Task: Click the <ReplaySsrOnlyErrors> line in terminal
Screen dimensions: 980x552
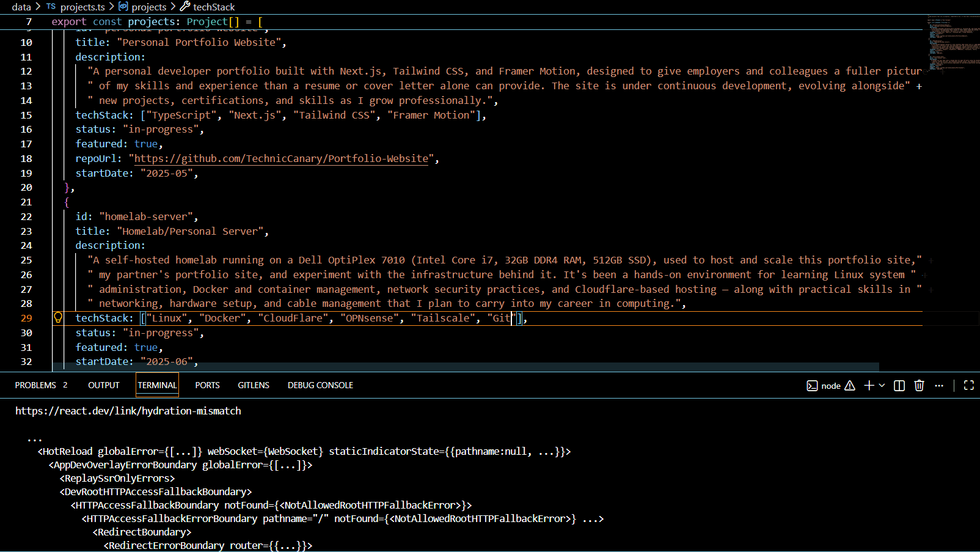Action: tap(117, 478)
